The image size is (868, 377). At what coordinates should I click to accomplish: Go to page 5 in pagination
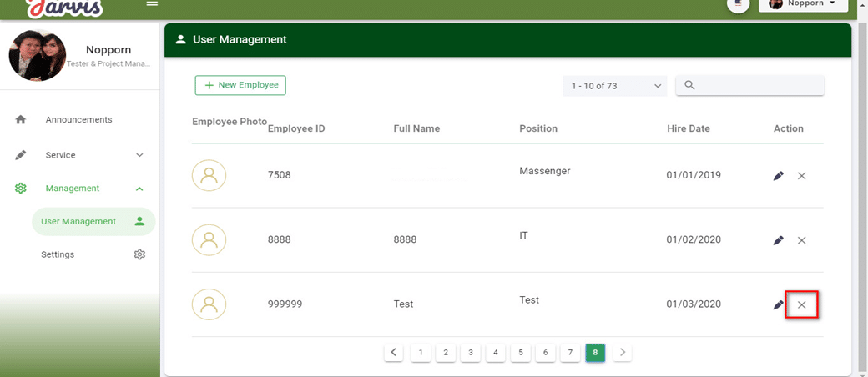(x=520, y=353)
